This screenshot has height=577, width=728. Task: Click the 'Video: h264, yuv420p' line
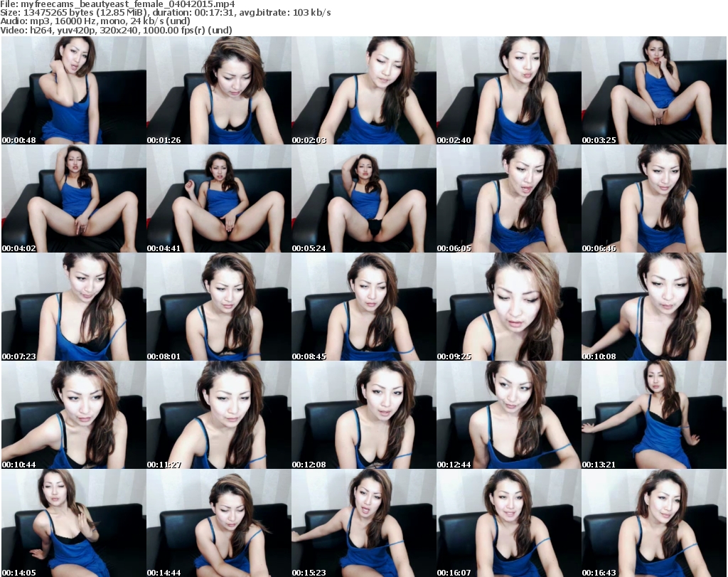[x=116, y=30]
